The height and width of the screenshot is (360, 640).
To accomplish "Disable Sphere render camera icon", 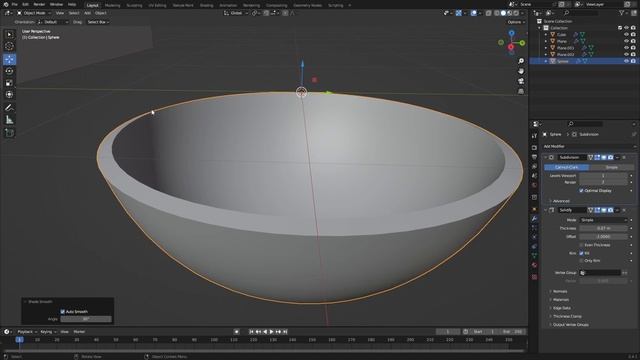I will pos(633,61).
